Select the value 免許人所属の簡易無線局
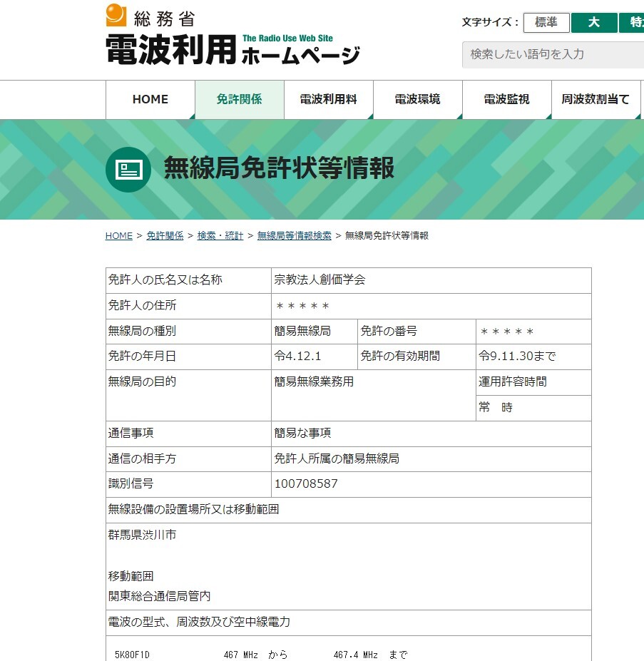 point(337,458)
